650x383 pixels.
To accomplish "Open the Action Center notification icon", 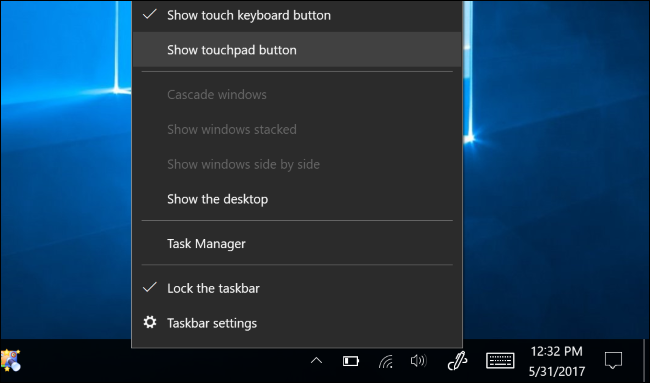I will [613, 360].
